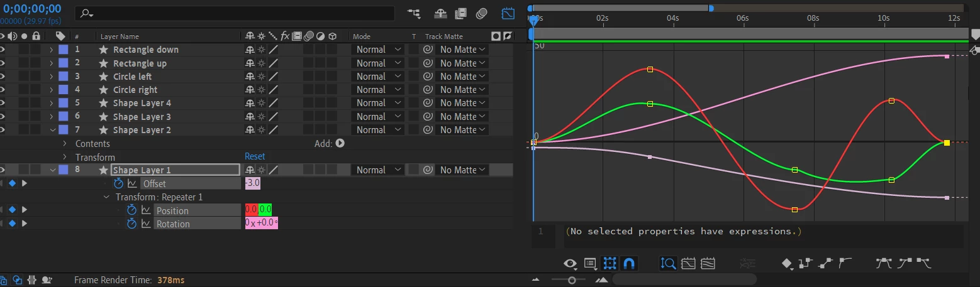
Task: Click the zoom-out mountains icon
Action: 536,280
